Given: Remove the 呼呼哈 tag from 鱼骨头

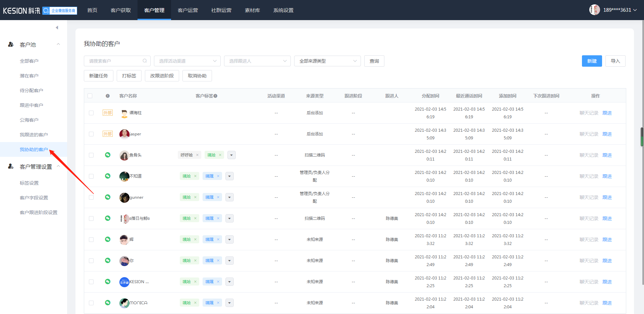Looking at the screenshot, I should coord(197,155).
